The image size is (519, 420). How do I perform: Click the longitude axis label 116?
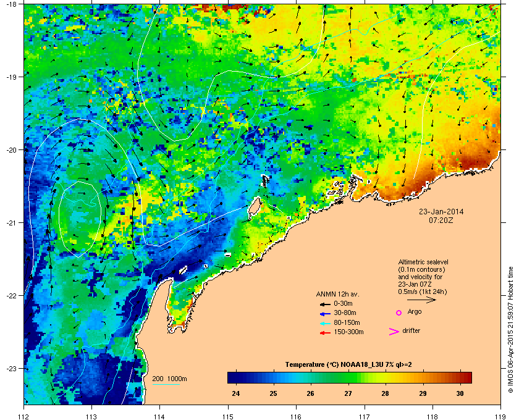(296, 417)
